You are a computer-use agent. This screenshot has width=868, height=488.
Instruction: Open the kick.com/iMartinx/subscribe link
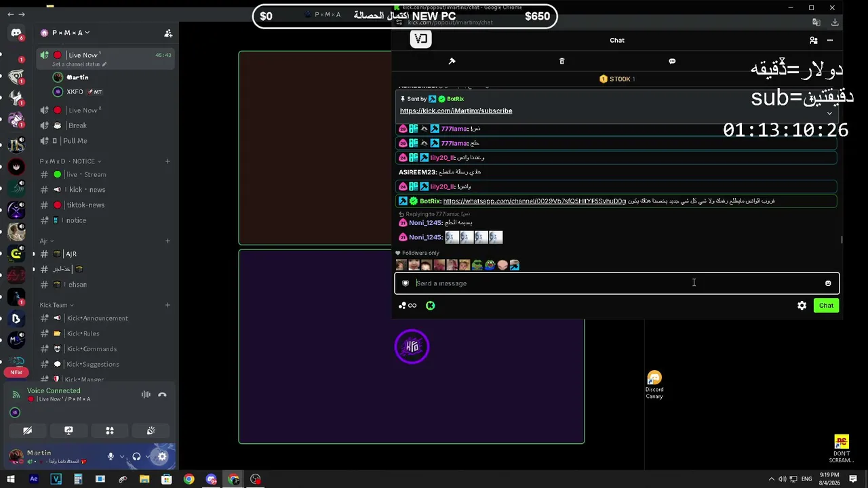456,110
